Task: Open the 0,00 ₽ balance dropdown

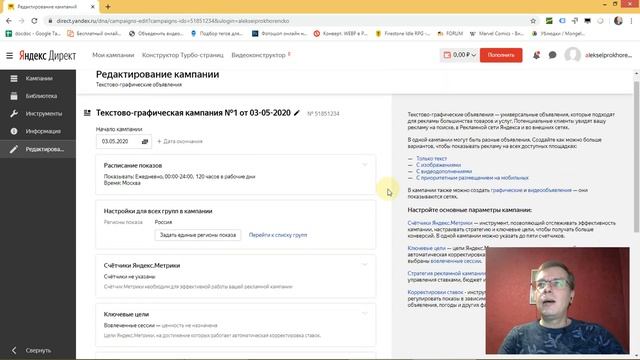Action: click(x=459, y=55)
